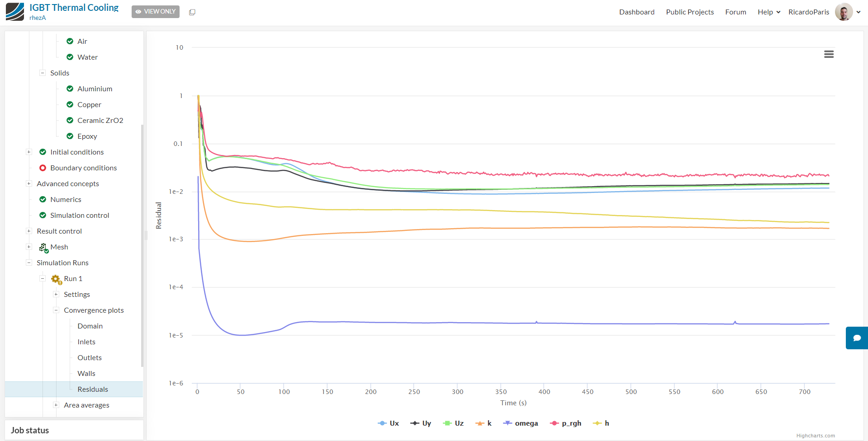The height and width of the screenshot is (441, 868).
Task: Click the SimScale logo icon
Action: click(x=15, y=12)
